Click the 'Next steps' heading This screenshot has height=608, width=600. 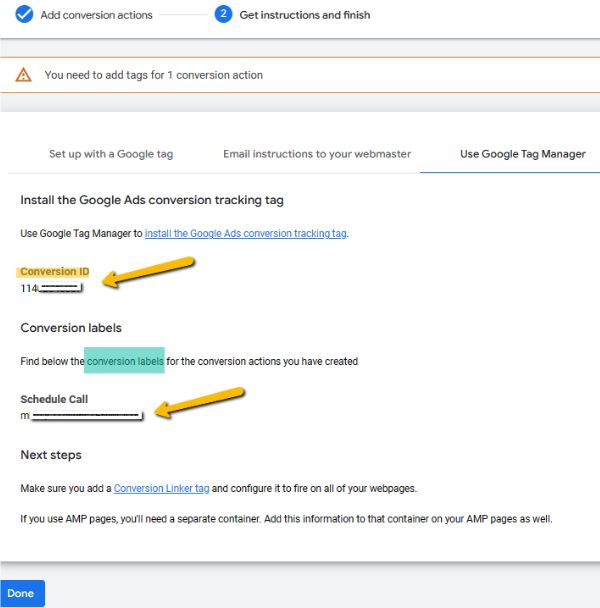coord(51,455)
